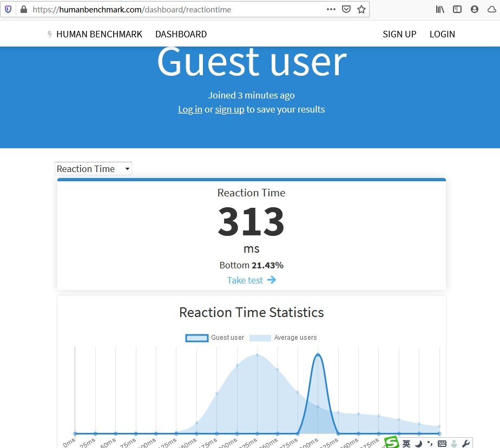Image resolution: width=500 pixels, height=448 pixels.
Task: Click the 'Take test' link
Action: (x=245, y=280)
